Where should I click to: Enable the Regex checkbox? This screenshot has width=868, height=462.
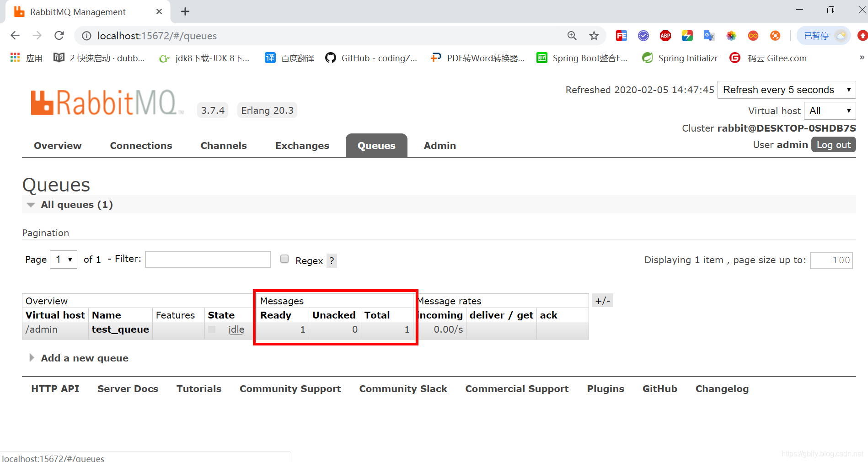(284, 259)
